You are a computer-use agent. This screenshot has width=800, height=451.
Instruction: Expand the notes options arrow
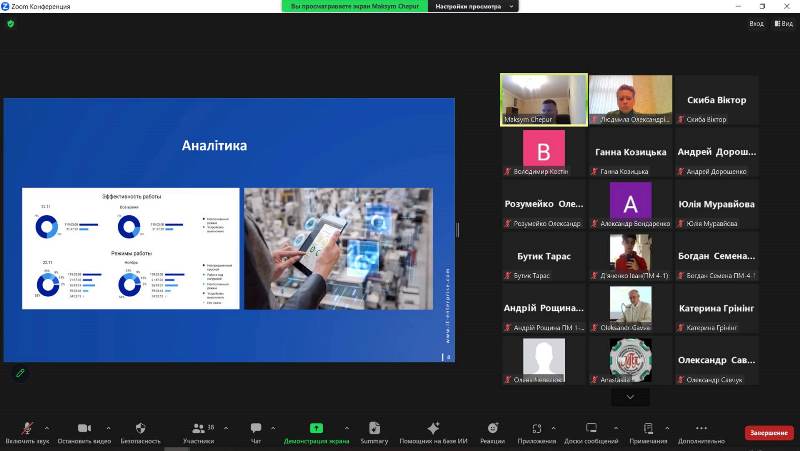coord(667,428)
